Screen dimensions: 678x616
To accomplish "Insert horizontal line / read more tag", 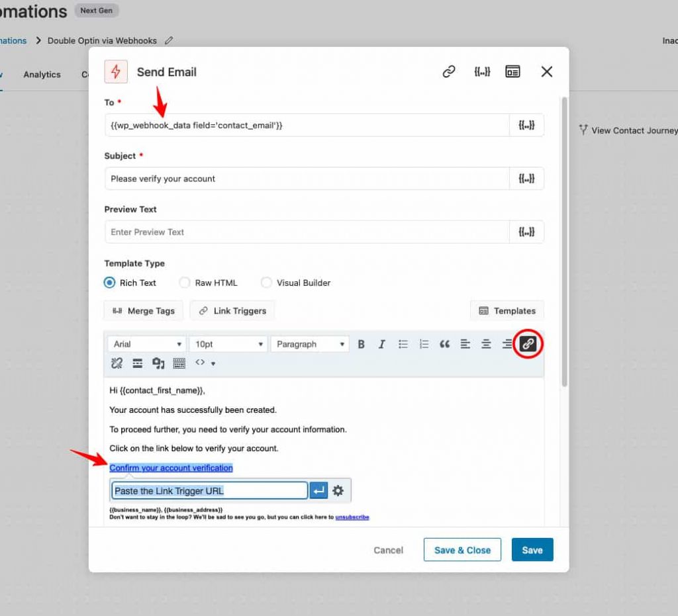I will tap(138, 363).
